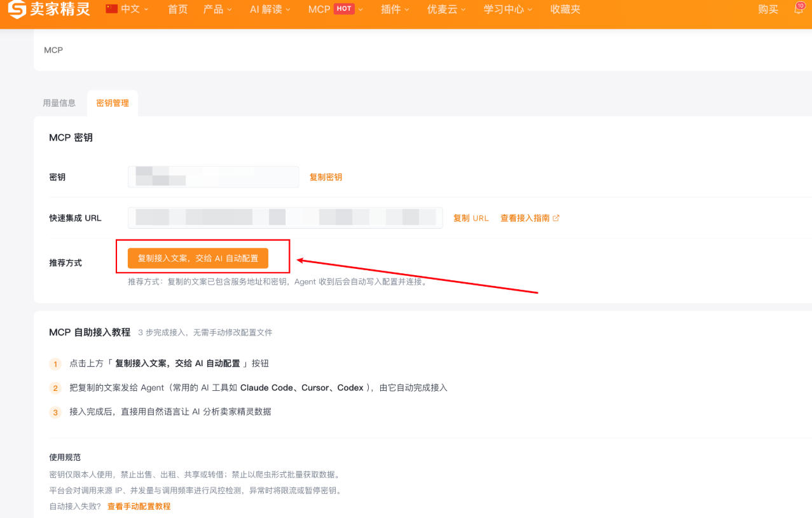
Task: Click the 推荐方式 label
Action: [65, 262]
